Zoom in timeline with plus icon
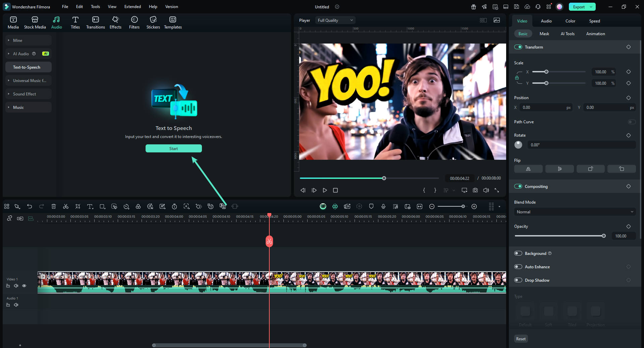This screenshot has width=644, height=348. pos(474,206)
